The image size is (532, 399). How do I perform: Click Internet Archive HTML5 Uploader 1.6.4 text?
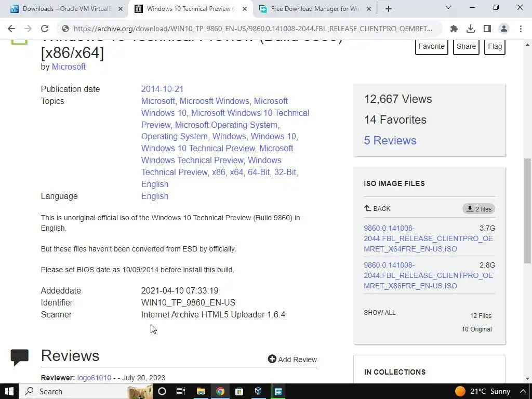[x=213, y=314]
